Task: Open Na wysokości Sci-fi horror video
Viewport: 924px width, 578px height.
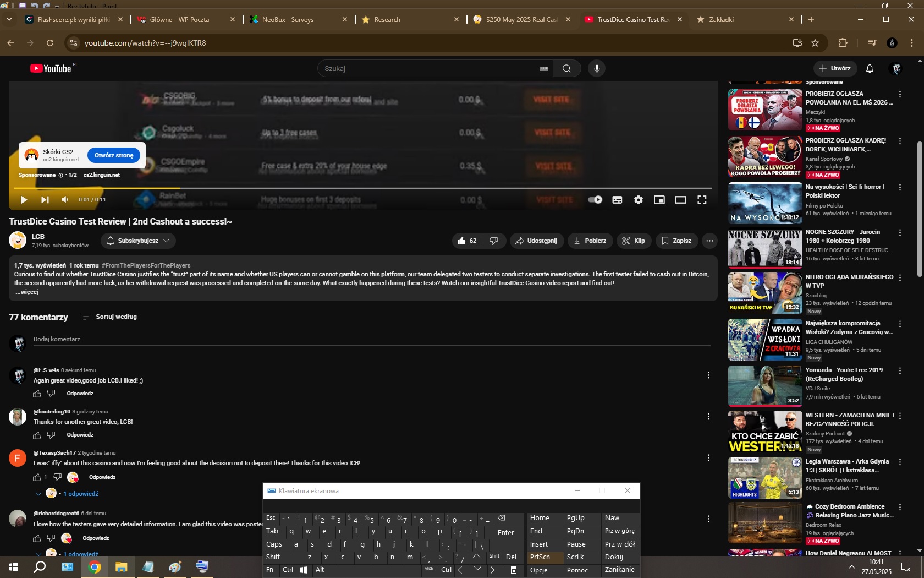Action: click(765, 203)
